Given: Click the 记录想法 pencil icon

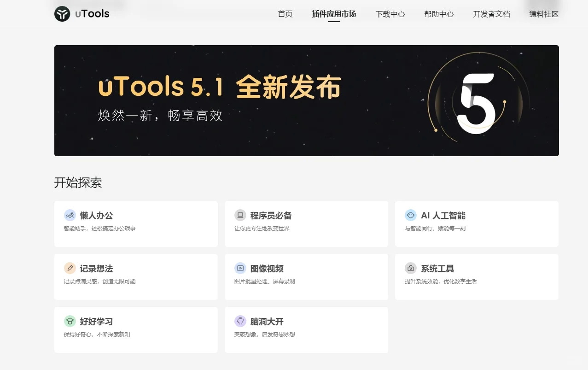Looking at the screenshot, I should pos(70,268).
